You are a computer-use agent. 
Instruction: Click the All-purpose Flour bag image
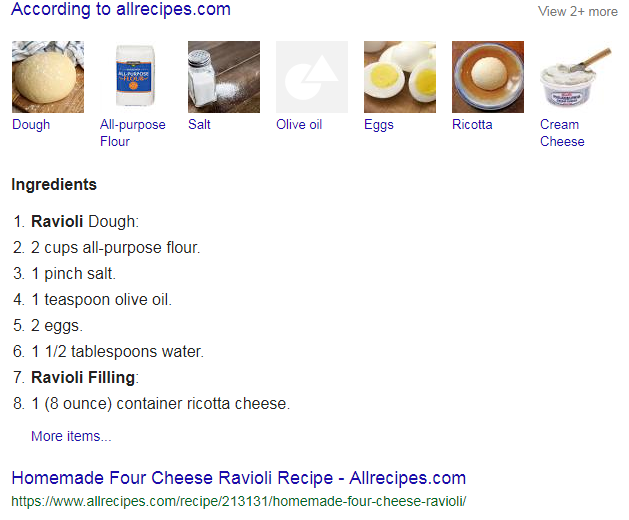pyautogui.click(x=136, y=77)
